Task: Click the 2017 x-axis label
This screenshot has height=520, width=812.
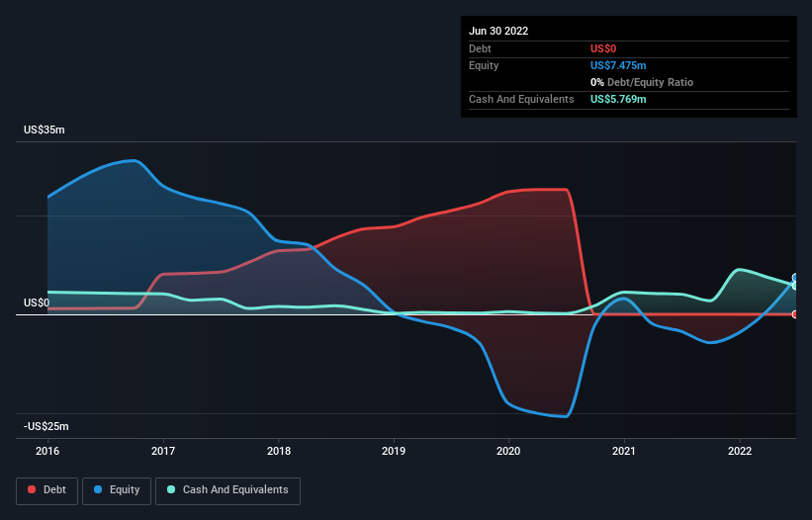Action: pyautogui.click(x=163, y=451)
